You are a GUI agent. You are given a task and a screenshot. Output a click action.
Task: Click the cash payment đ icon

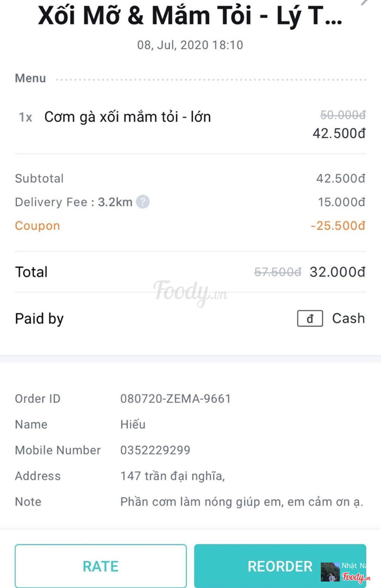310,319
